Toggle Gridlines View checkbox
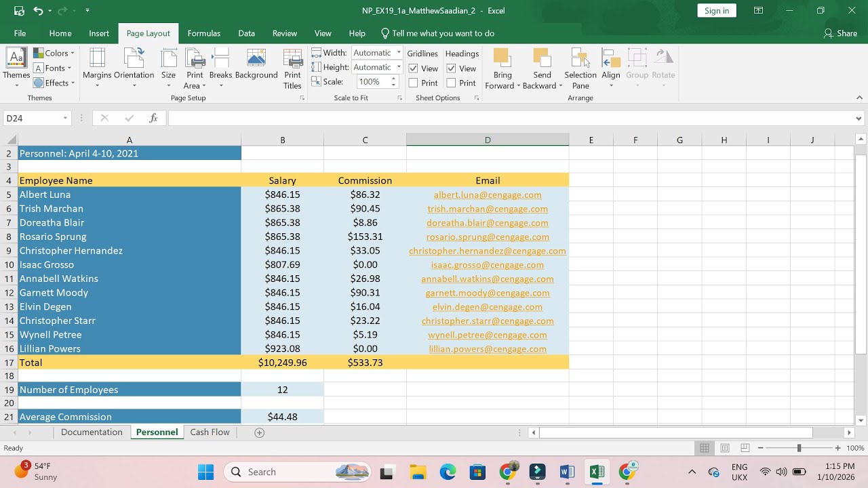868x488 pixels. point(413,68)
